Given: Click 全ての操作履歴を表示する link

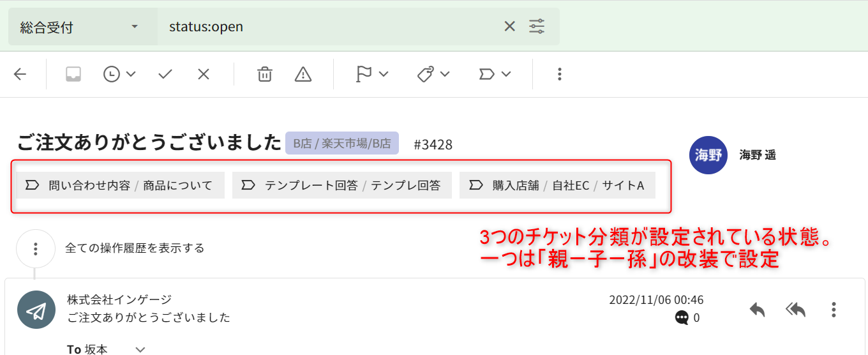Looking at the screenshot, I should (135, 248).
